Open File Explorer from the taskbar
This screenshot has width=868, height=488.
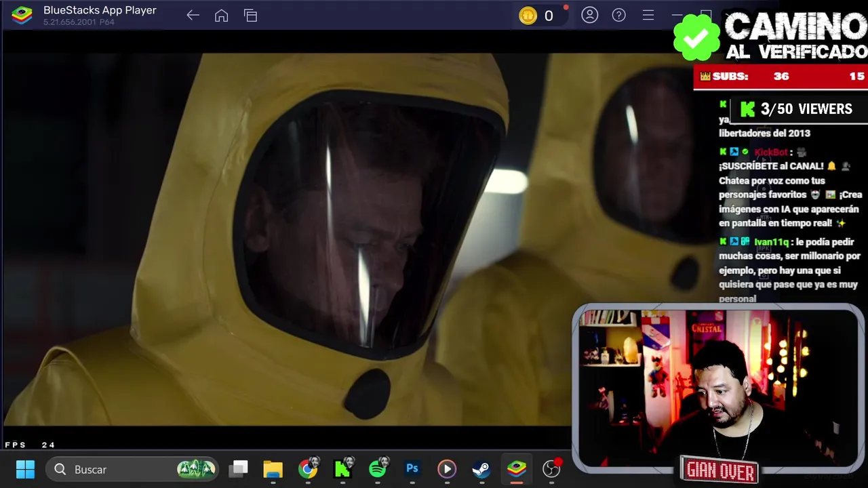(x=273, y=469)
